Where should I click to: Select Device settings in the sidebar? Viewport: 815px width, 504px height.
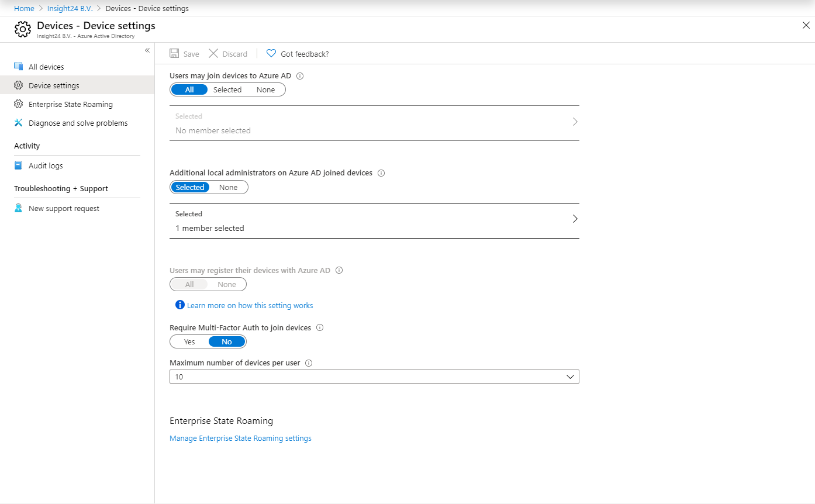[77, 85]
